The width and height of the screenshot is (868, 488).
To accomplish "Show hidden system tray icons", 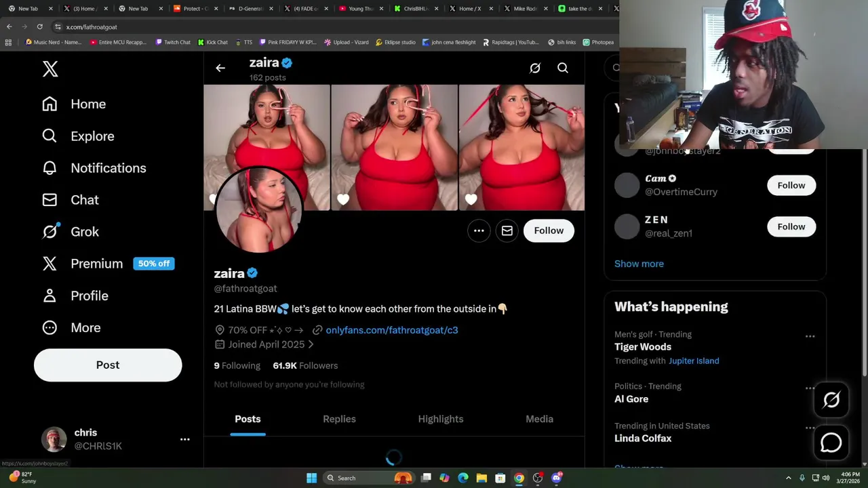I will click(789, 478).
